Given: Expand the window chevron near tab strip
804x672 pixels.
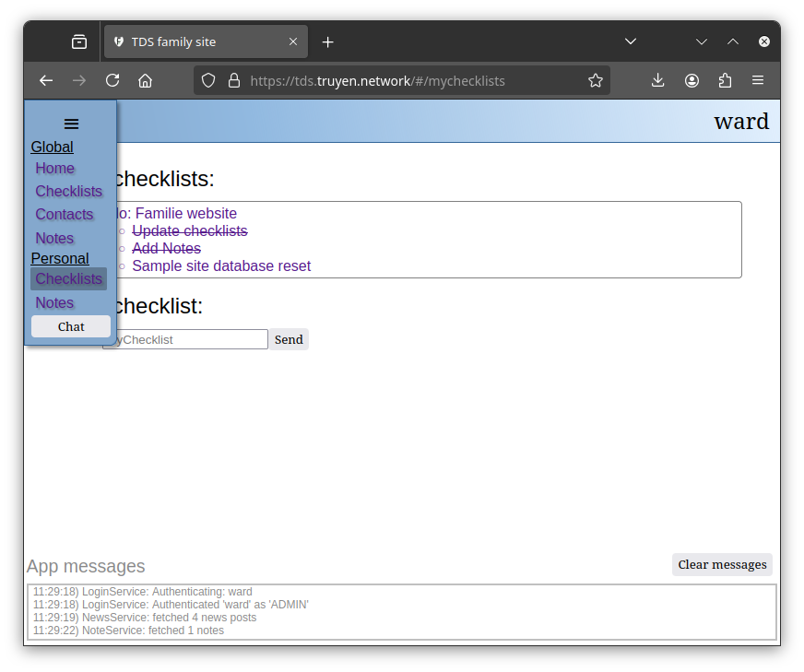Looking at the screenshot, I should pyautogui.click(x=702, y=41).
